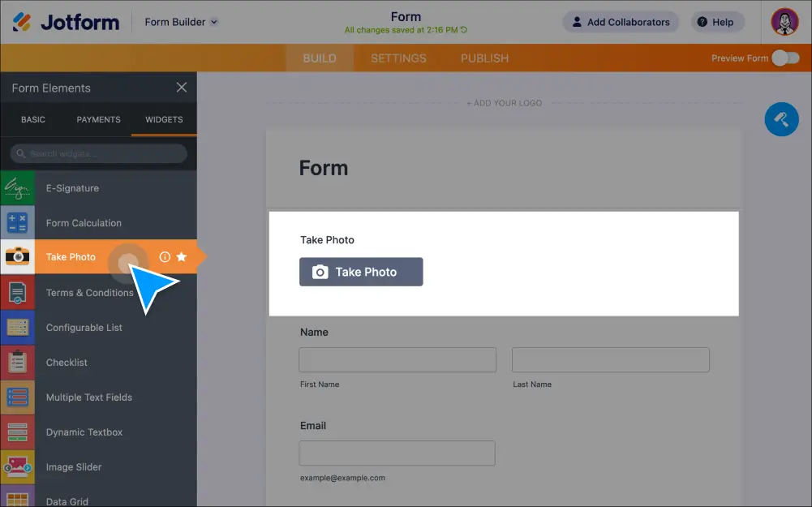This screenshot has height=507, width=812.
Task: Choose the Configurable List widget icon
Action: [17, 328]
